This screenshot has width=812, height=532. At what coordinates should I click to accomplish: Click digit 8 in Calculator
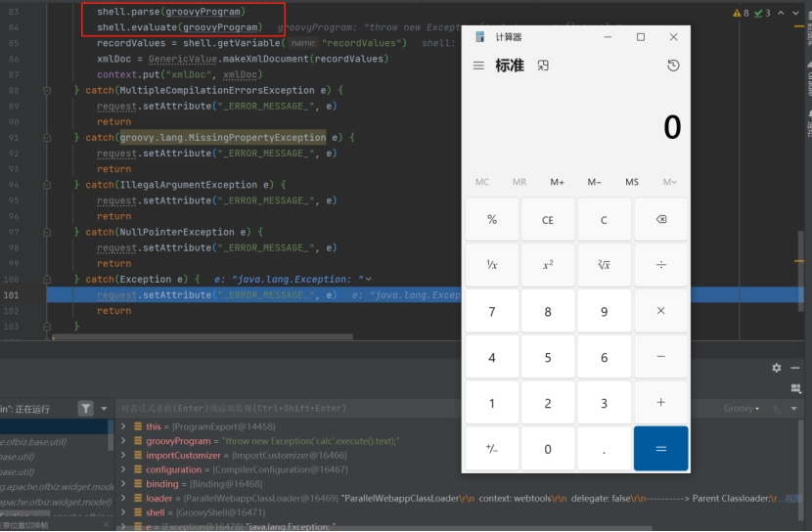click(548, 311)
